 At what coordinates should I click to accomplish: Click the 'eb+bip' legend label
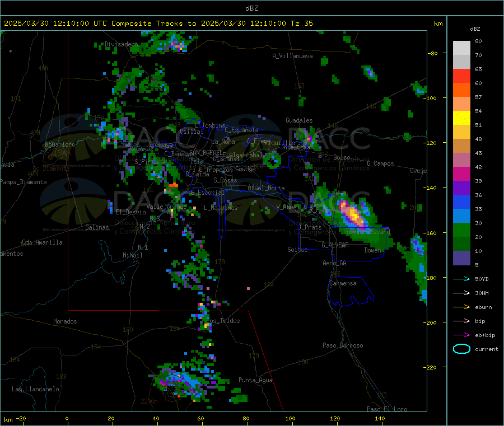[485, 335]
